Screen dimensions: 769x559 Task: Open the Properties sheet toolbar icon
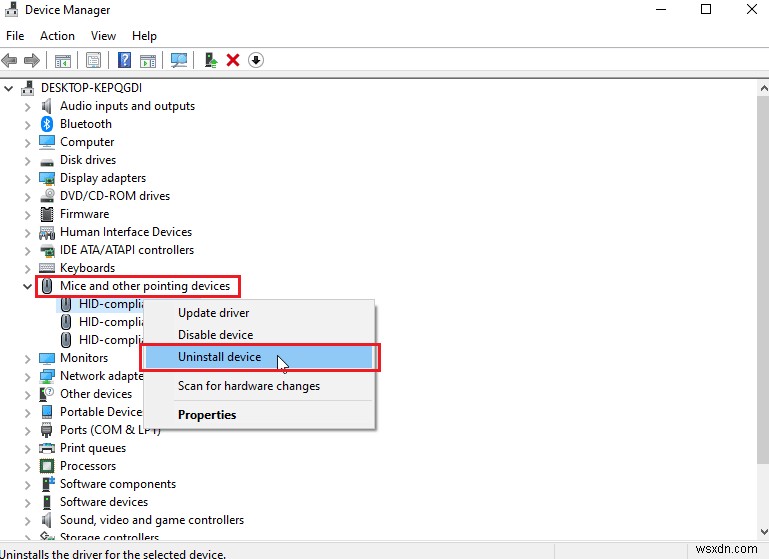pos(93,60)
